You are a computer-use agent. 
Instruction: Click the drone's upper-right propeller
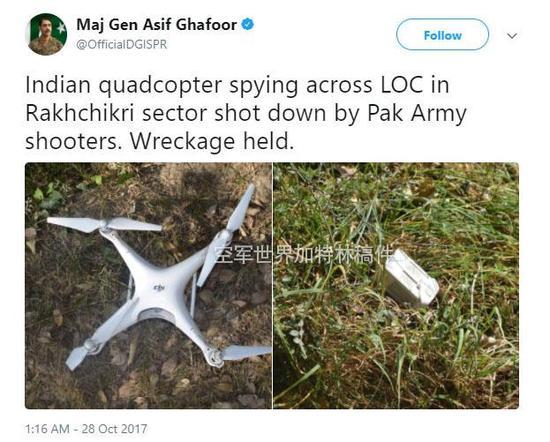[226, 235]
